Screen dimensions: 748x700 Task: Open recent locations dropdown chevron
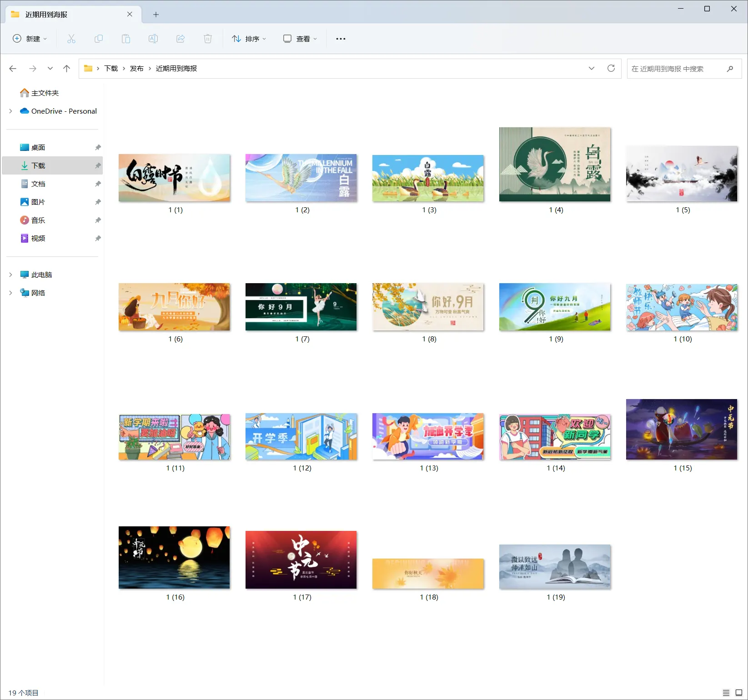click(50, 69)
